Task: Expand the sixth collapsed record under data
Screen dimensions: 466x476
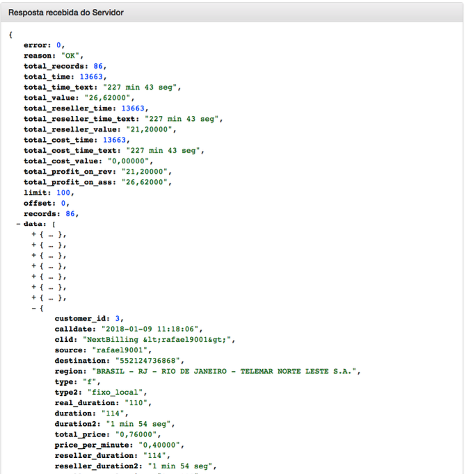Action: (33, 287)
